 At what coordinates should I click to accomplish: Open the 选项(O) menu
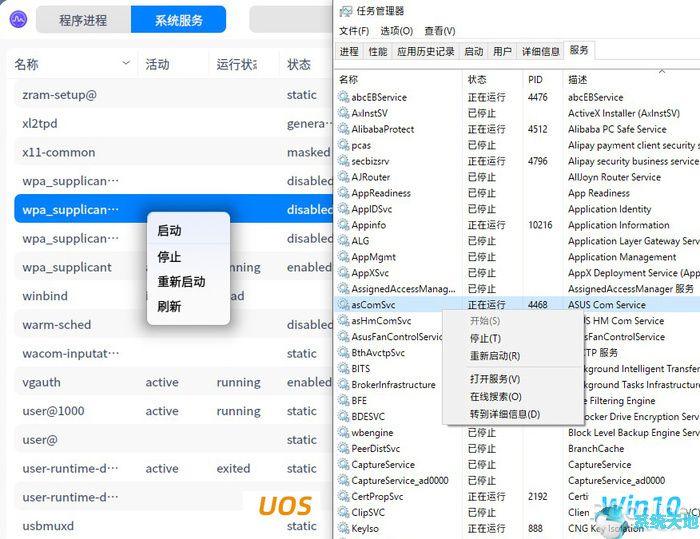396,31
